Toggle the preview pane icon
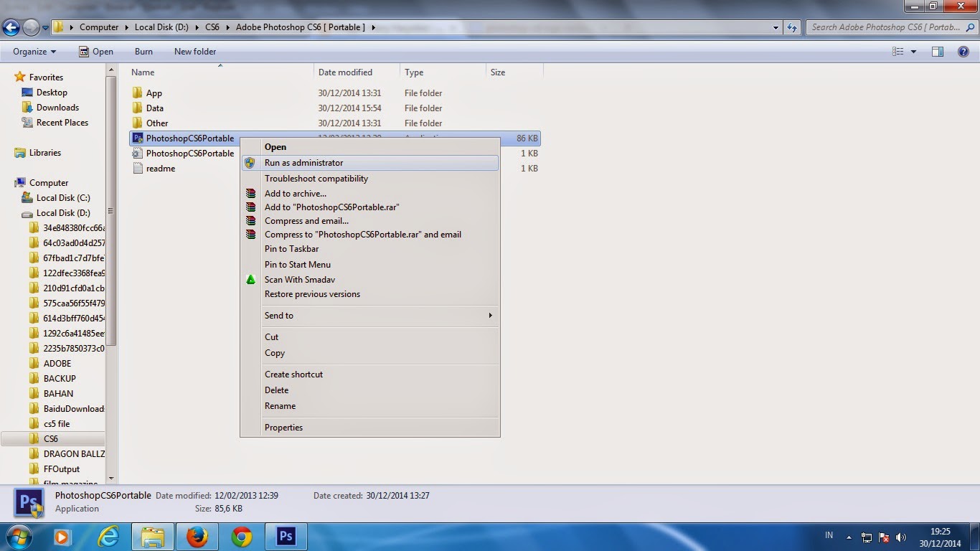The image size is (980, 551). (937, 52)
